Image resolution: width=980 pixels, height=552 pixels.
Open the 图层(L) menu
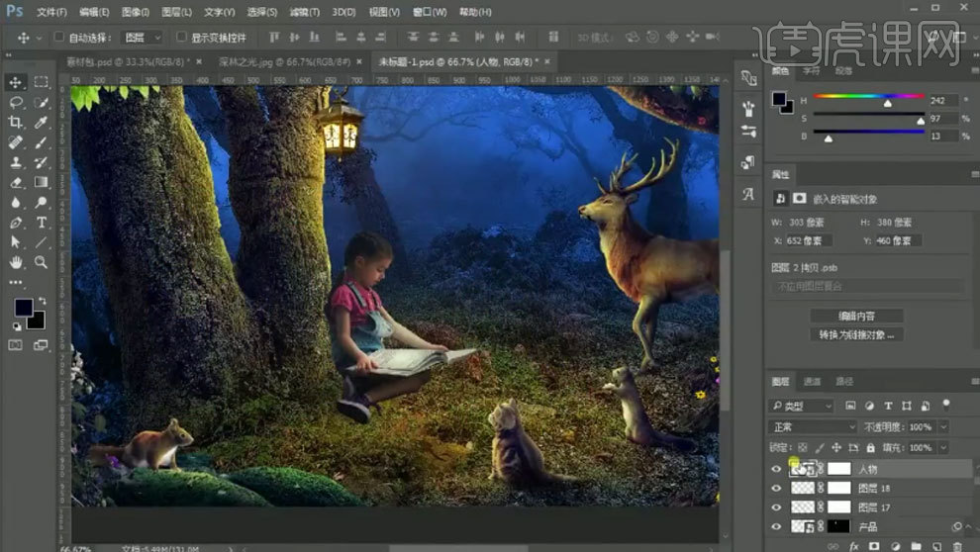(x=176, y=12)
